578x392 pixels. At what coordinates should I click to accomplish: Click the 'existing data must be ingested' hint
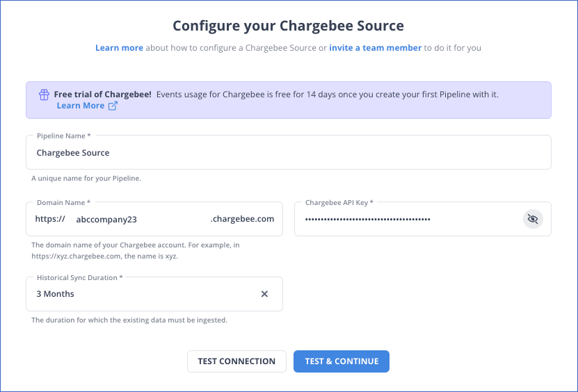(129, 320)
